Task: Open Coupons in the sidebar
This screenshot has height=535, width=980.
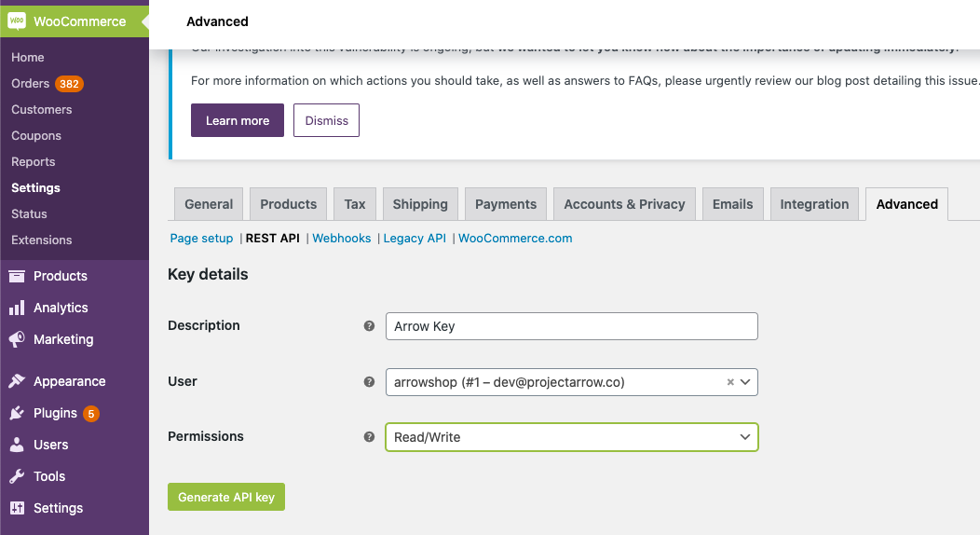Action: click(36, 136)
